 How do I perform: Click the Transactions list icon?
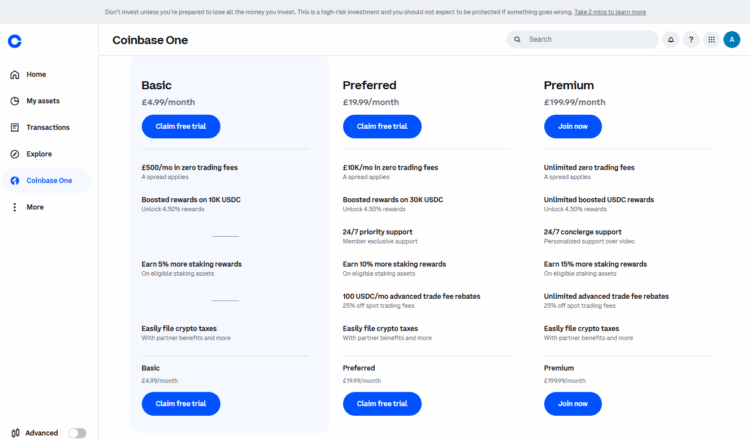pyautogui.click(x=14, y=128)
